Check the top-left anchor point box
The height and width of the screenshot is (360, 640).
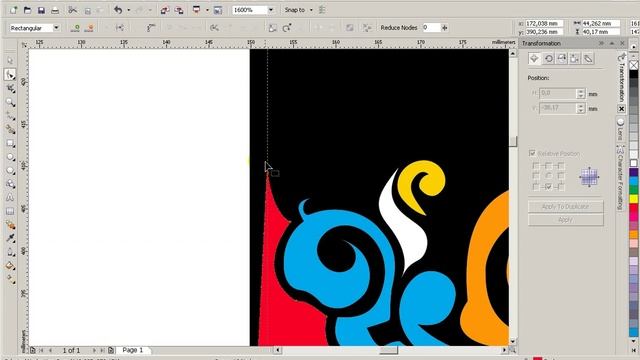[x=536, y=166]
